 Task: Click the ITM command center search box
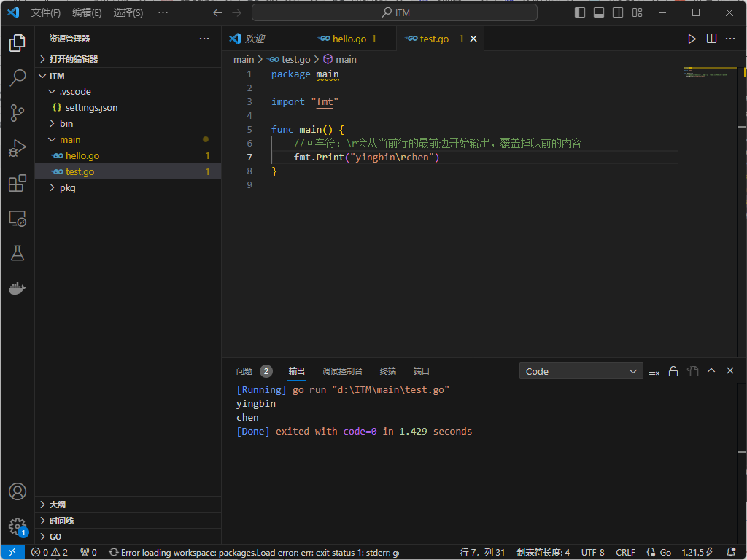[395, 12]
